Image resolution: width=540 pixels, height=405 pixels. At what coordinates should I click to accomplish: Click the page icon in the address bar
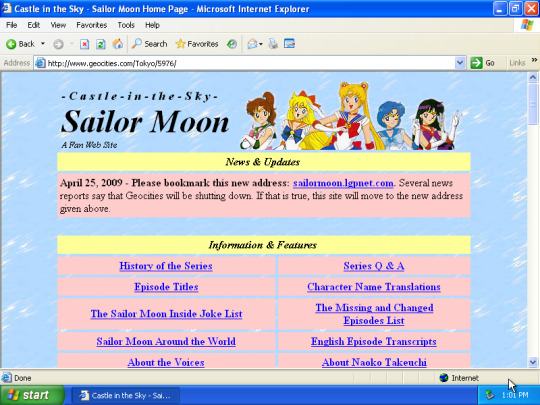[x=40, y=63]
